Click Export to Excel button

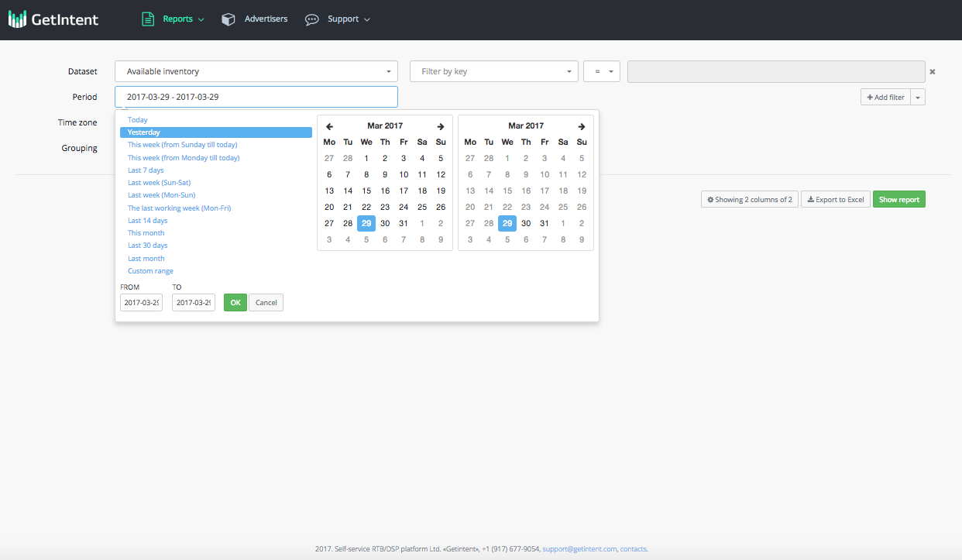pyautogui.click(x=836, y=200)
